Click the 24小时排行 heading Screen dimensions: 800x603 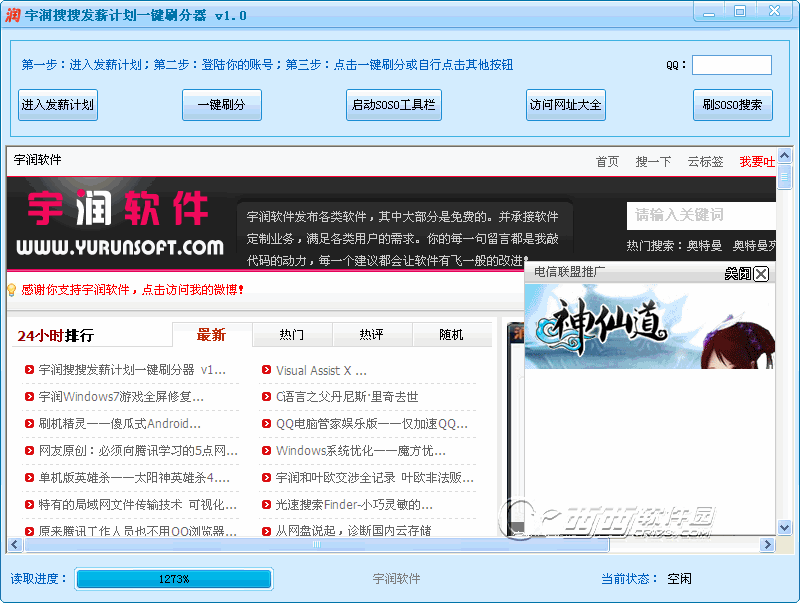point(56,336)
